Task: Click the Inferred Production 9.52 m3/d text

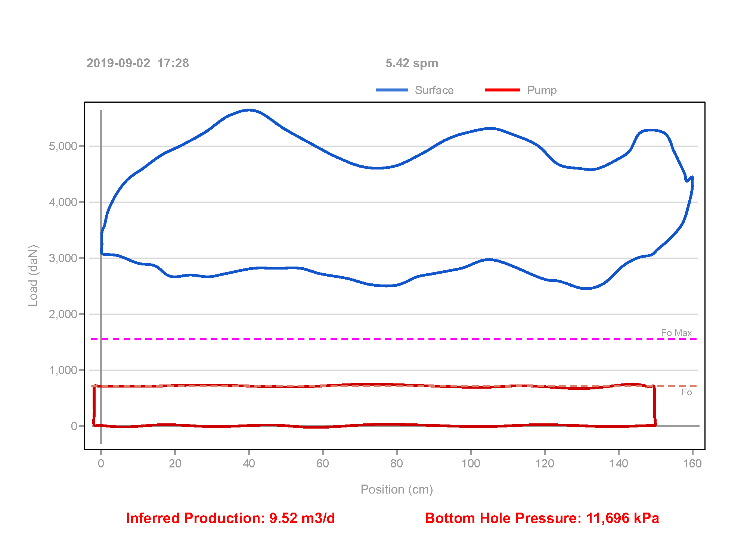Action: pos(230,518)
